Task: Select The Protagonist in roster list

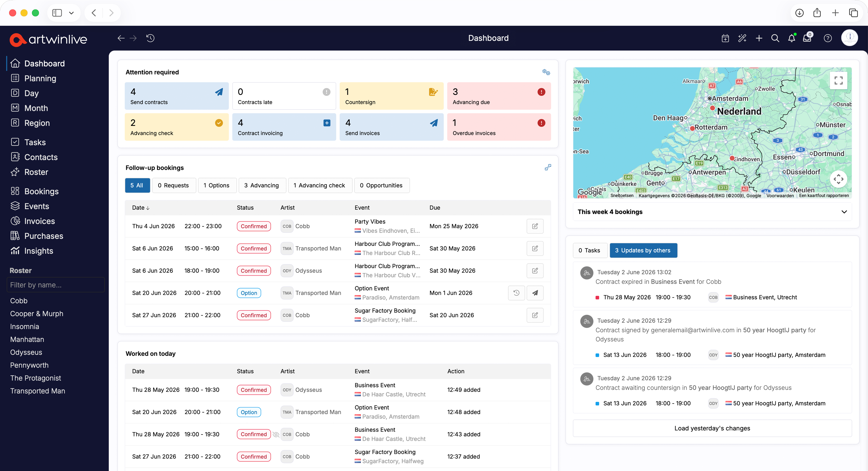Action: 36,378
